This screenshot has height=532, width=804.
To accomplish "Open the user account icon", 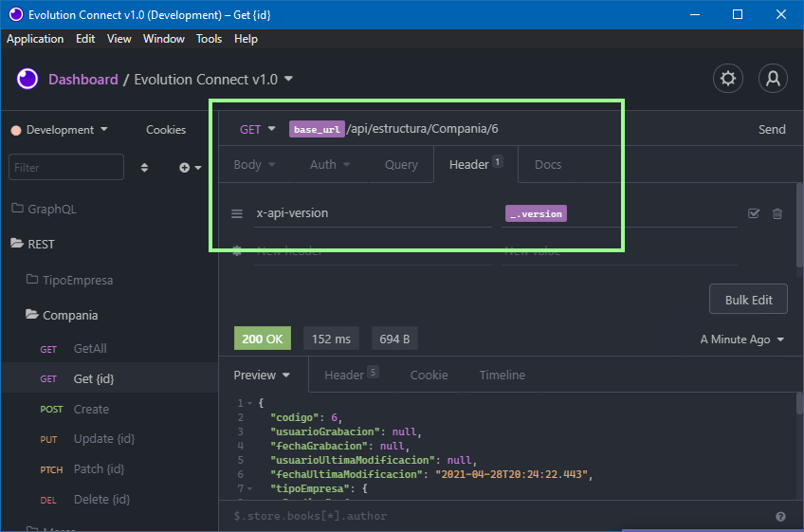I will [773, 79].
